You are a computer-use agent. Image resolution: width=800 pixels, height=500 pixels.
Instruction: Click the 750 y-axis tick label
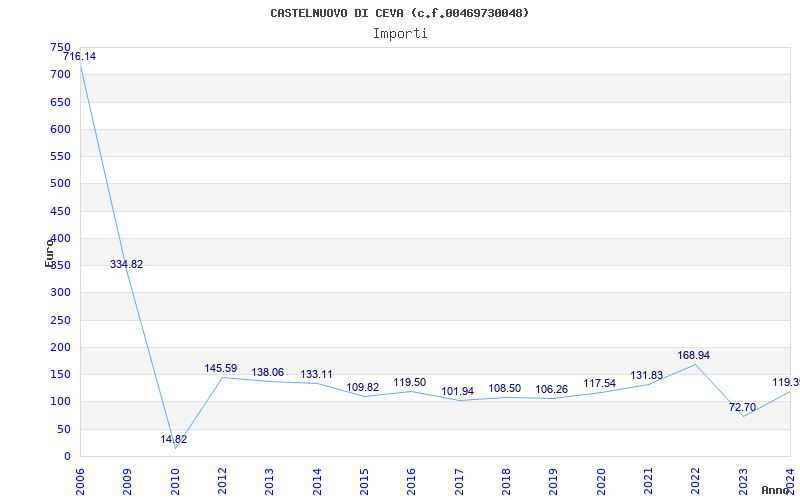click(60, 48)
